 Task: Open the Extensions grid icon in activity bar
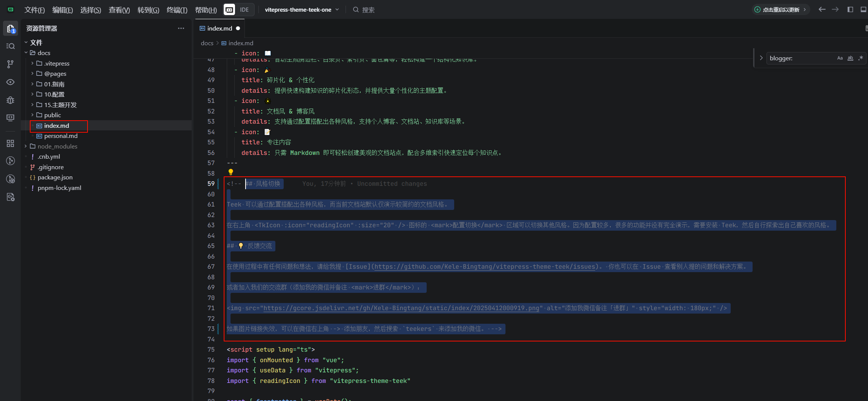pyautogui.click(x=10, y=143)
